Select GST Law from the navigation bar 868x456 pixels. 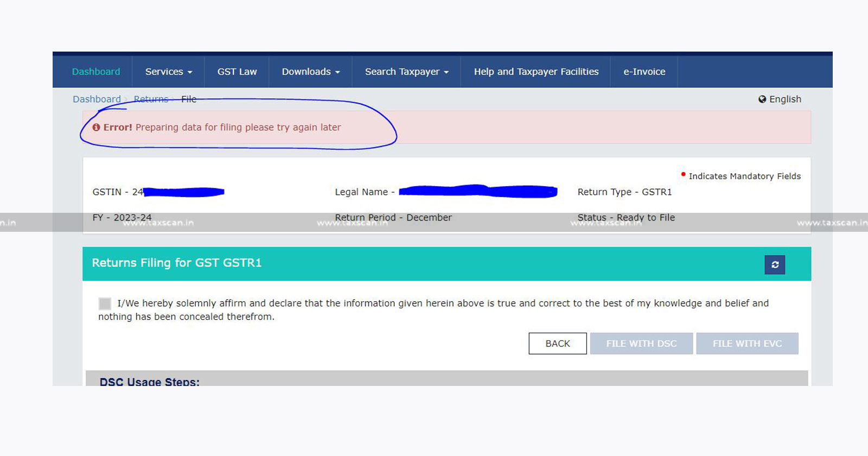tap(237, 72)
